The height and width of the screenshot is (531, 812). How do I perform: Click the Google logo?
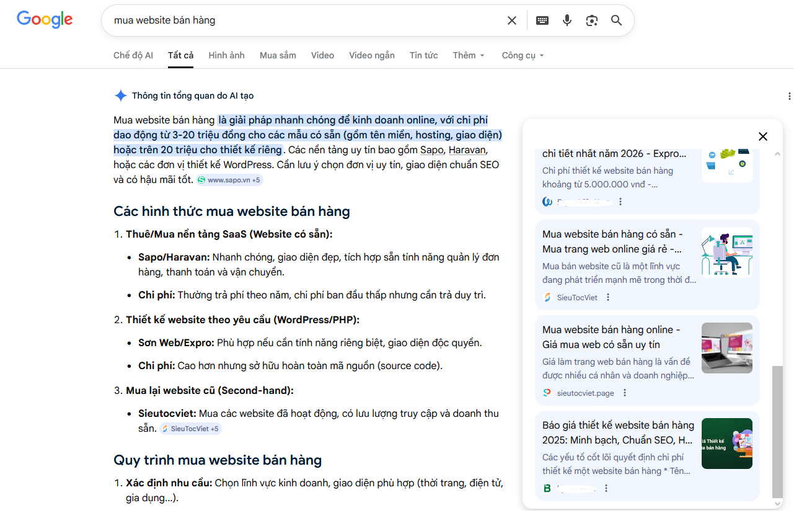click(44, 19)
